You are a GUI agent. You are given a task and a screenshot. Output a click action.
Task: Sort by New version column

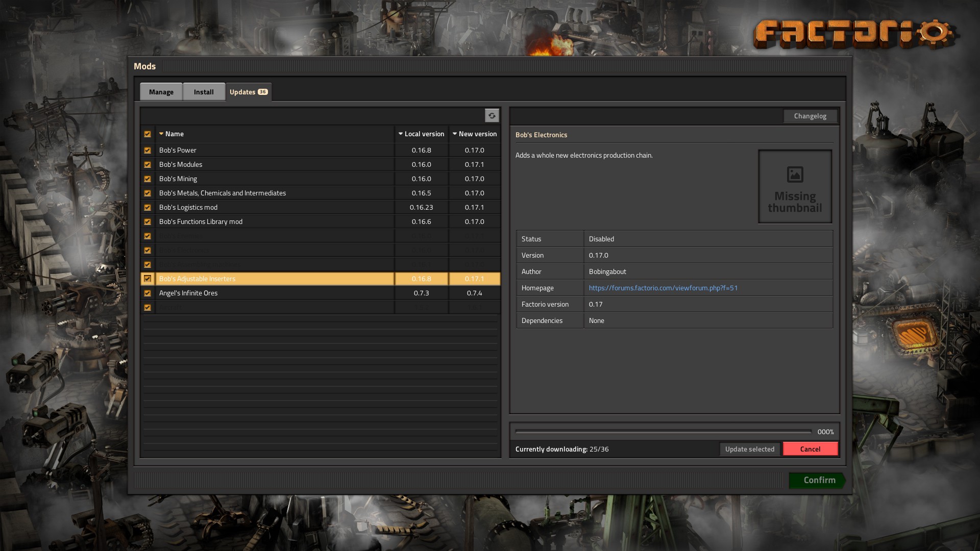click(475, 134)
